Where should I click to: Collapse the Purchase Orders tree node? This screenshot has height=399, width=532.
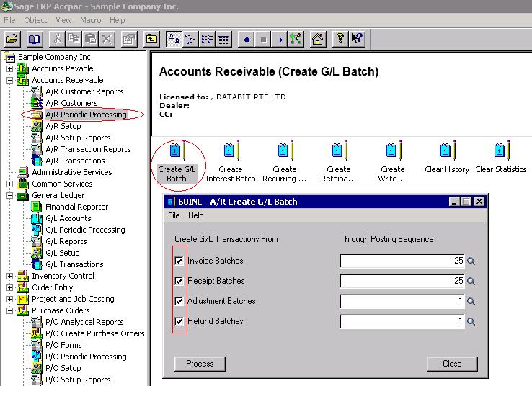[x=10, y=311]
